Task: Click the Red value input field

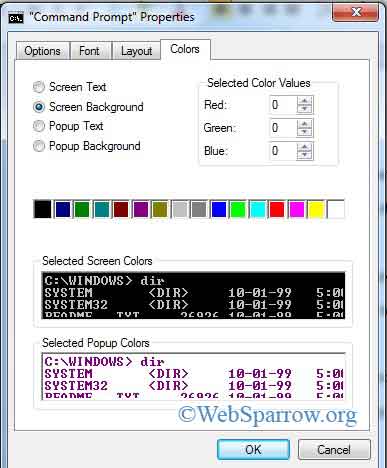Action: point(283,105)
